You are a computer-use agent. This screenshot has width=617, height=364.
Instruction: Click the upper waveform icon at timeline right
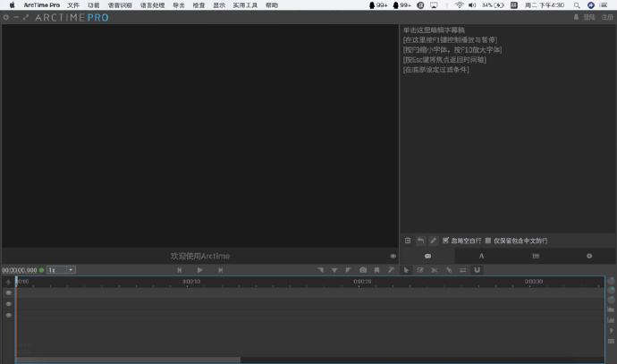[x=611, y=310]
